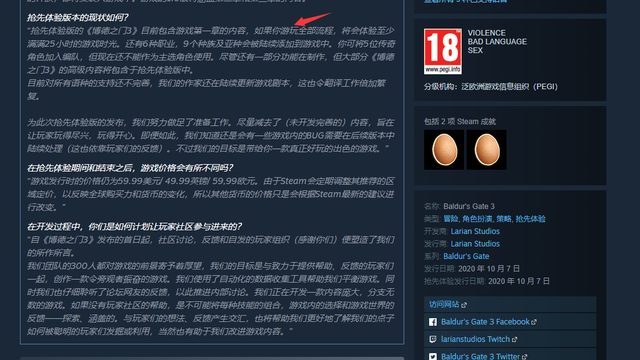Open the Baldur's Gate 3 Twitter link
The image size is (640, 360).
click(x=480, y=356)
